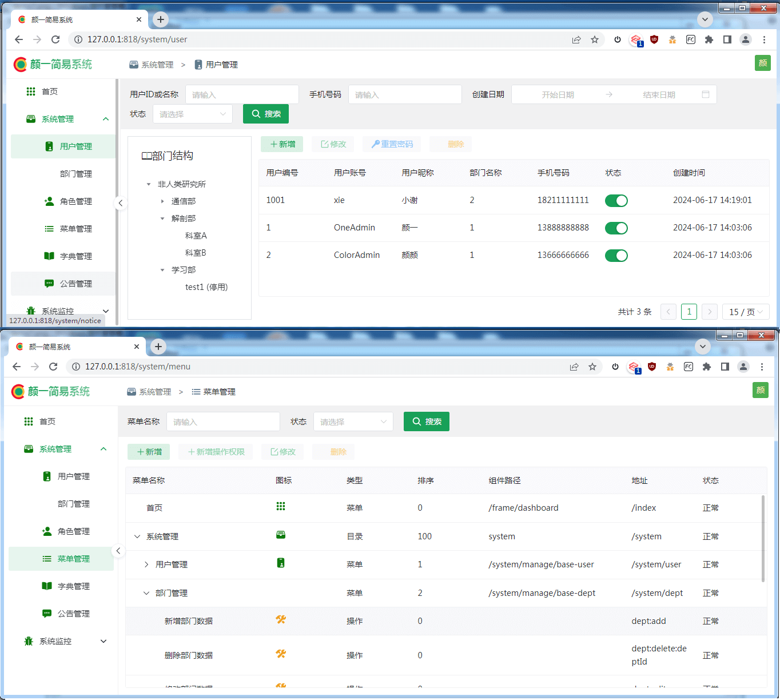Toggle side panel icon in top browser

click(727, 39)
